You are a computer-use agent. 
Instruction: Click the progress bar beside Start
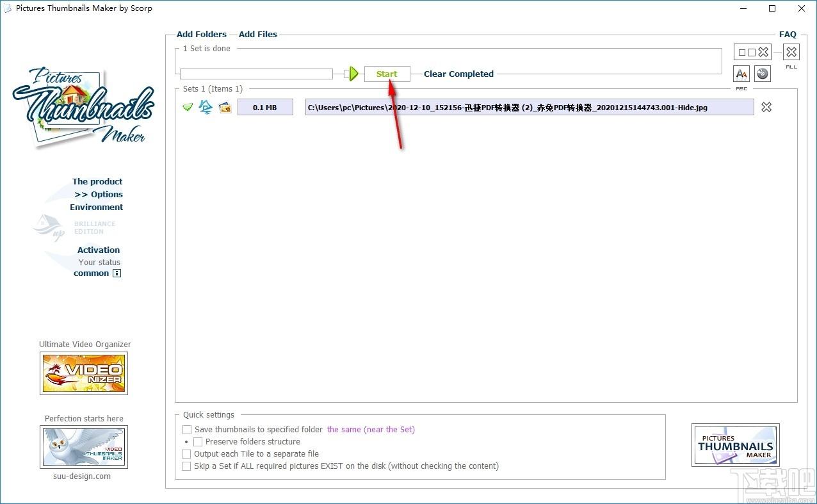point(256,74)
